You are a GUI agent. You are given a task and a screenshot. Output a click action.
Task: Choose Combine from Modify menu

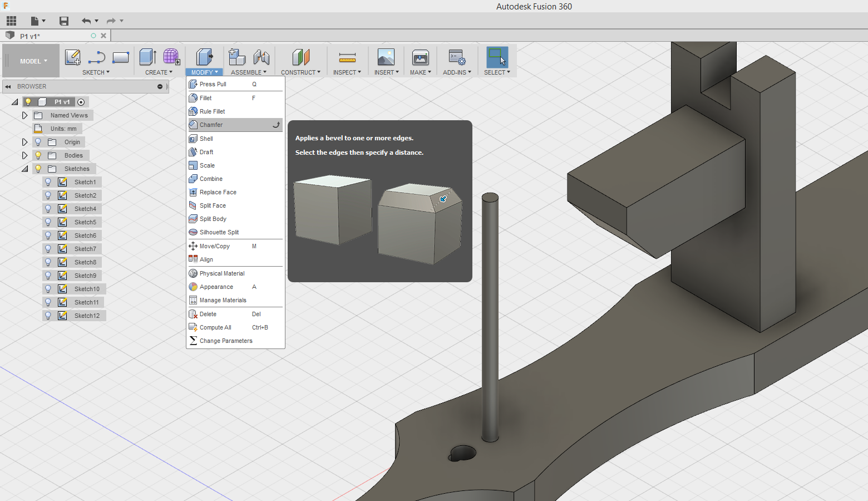coord(235,179)
